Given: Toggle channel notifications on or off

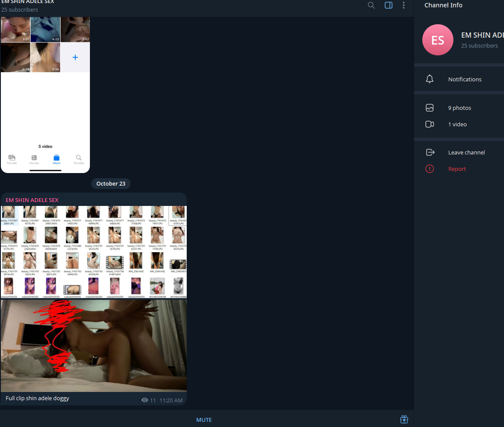Looking at the screenshot, I should 465,79.
